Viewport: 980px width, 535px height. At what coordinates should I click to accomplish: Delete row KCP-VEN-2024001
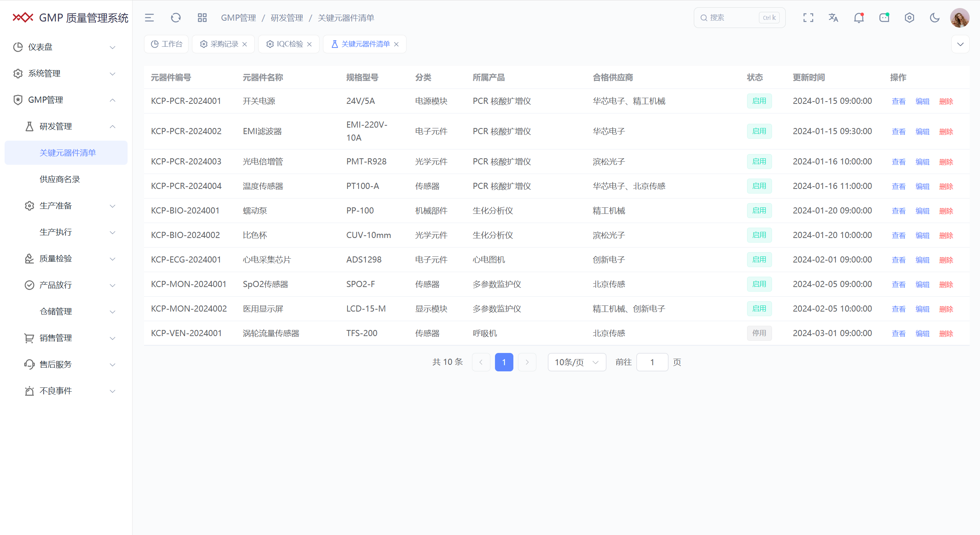point(946,333)
